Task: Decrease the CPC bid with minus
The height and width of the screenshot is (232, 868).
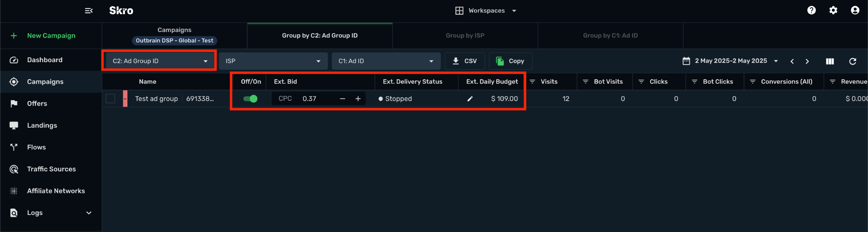Action: pyautogui.click(x=342, y=99)
